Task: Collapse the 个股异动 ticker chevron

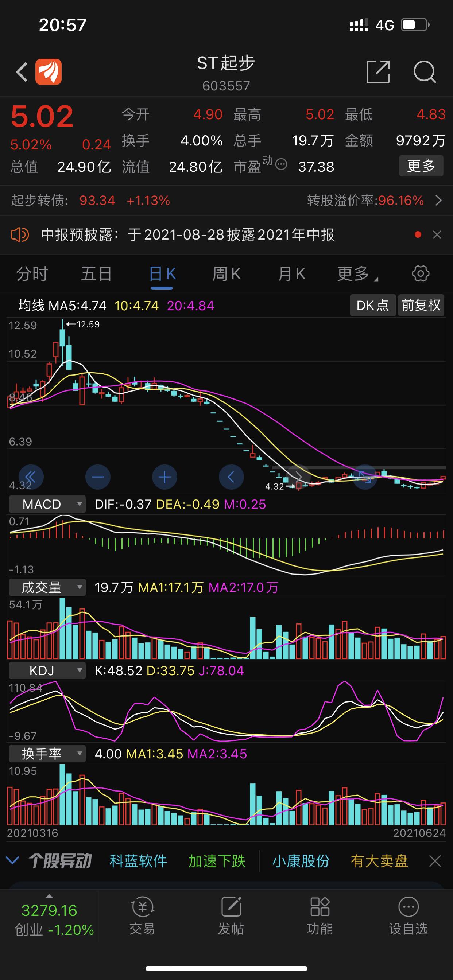Action: point(12,860)
